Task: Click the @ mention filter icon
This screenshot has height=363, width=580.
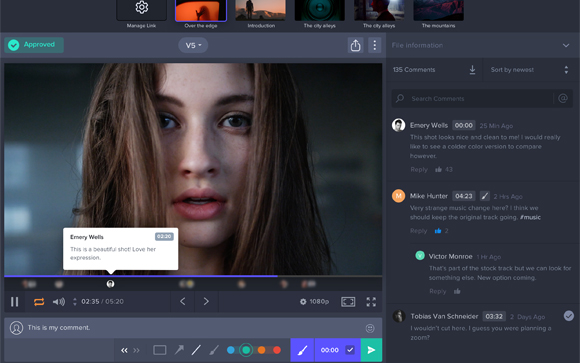Action: 563,98
